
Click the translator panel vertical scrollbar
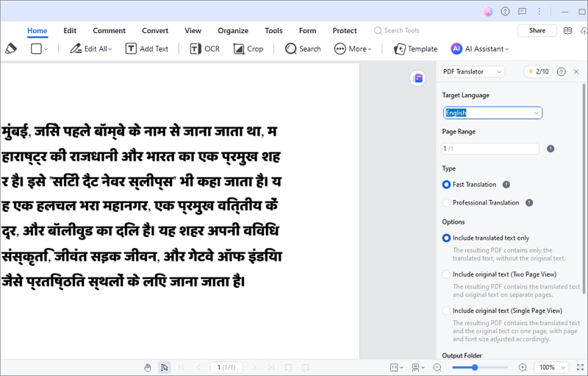(584, 188)
